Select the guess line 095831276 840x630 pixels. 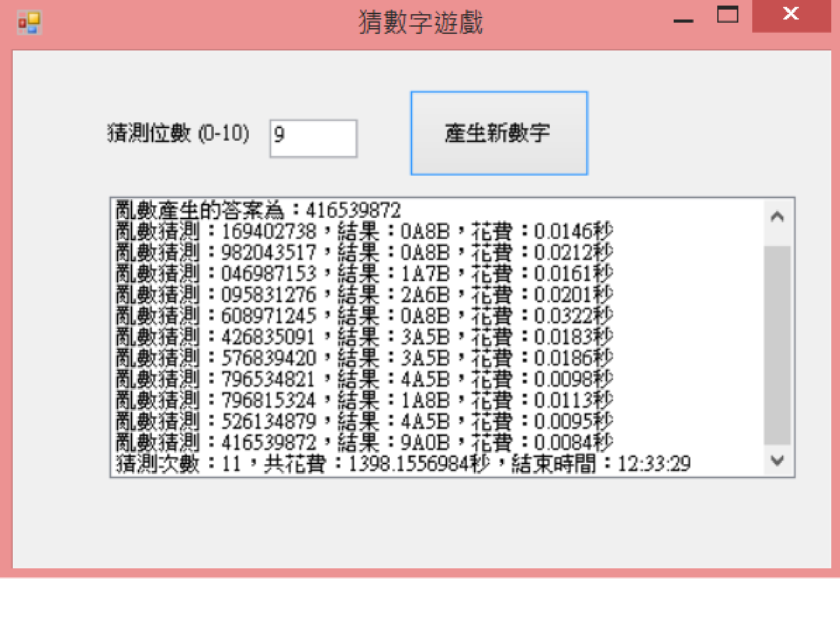364,295
